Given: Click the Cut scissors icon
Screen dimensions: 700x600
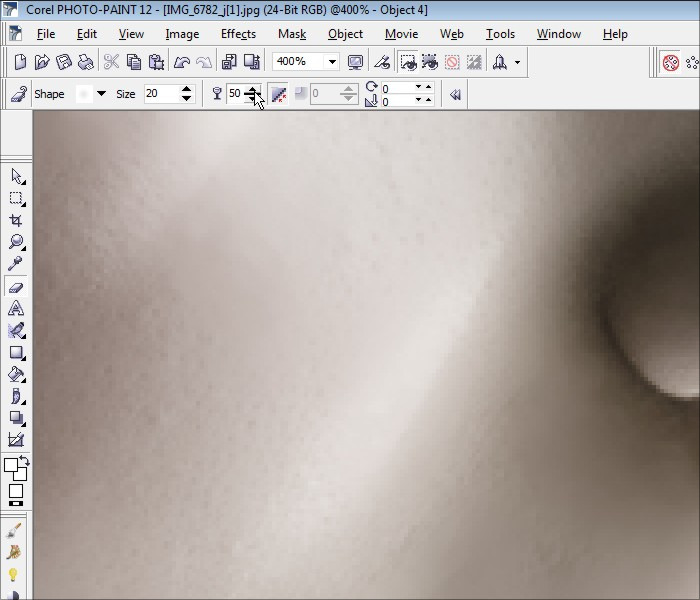Looking at the screenshot, I should click(x=111, y=62).
